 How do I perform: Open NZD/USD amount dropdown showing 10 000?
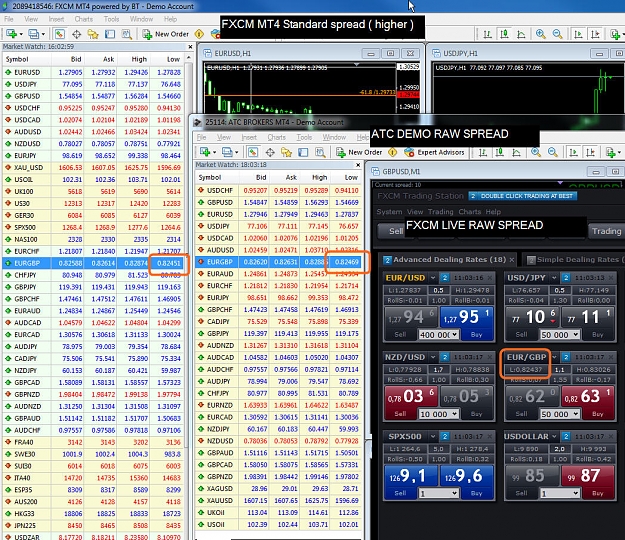click(x=438, y=414)
